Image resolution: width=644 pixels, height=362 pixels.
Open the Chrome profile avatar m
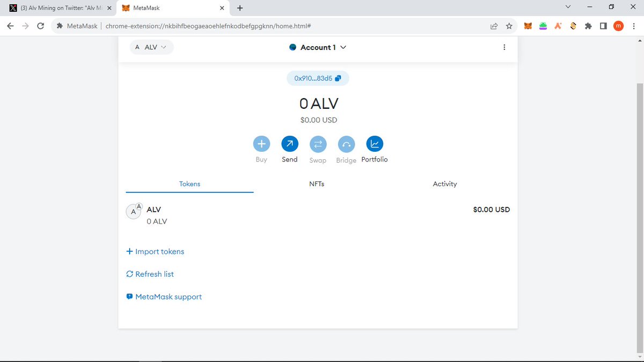[618, 26]
